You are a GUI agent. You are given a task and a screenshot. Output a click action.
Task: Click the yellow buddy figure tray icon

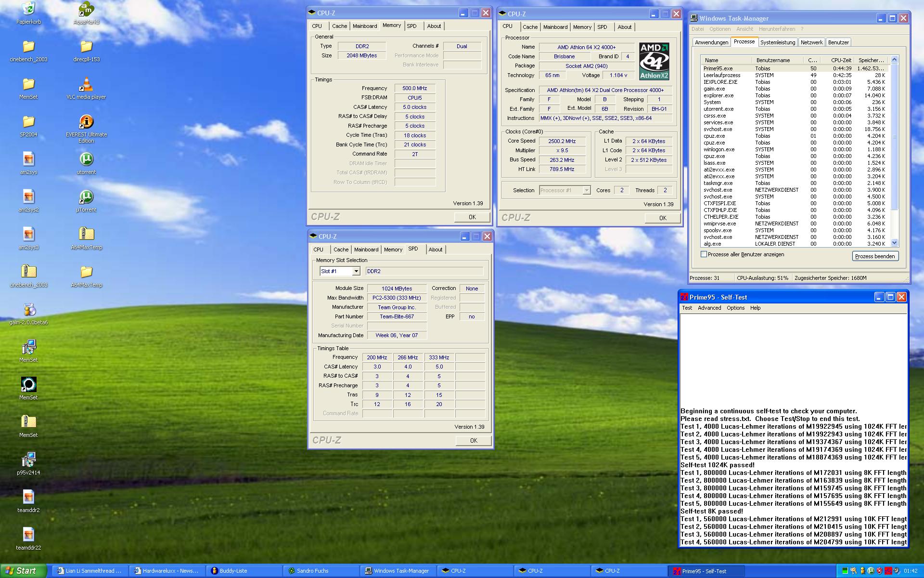(862, 571)
